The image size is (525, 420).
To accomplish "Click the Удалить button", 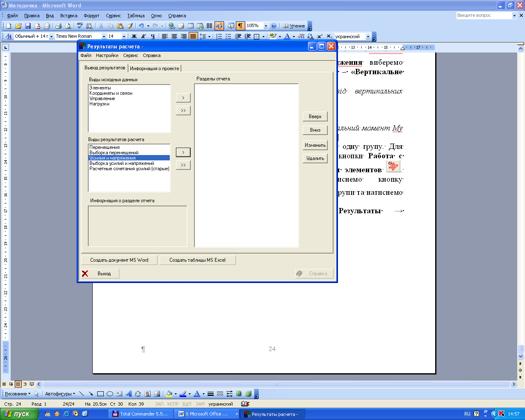I will point(315,158).
